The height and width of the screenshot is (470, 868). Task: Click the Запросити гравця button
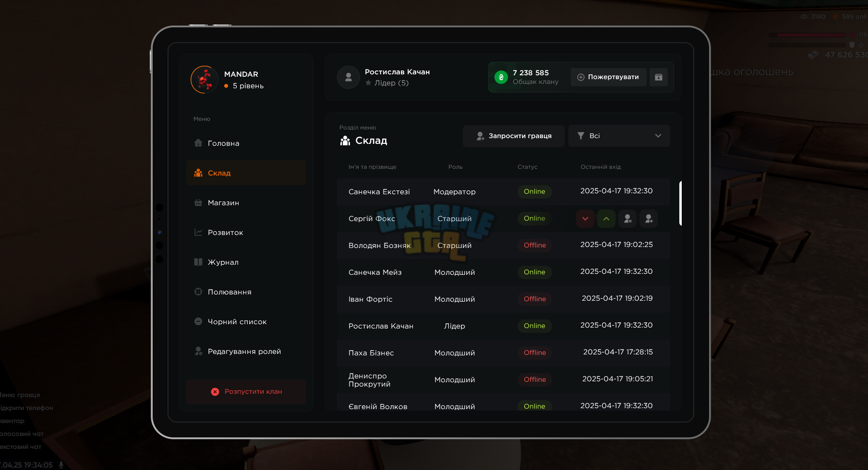513,136
